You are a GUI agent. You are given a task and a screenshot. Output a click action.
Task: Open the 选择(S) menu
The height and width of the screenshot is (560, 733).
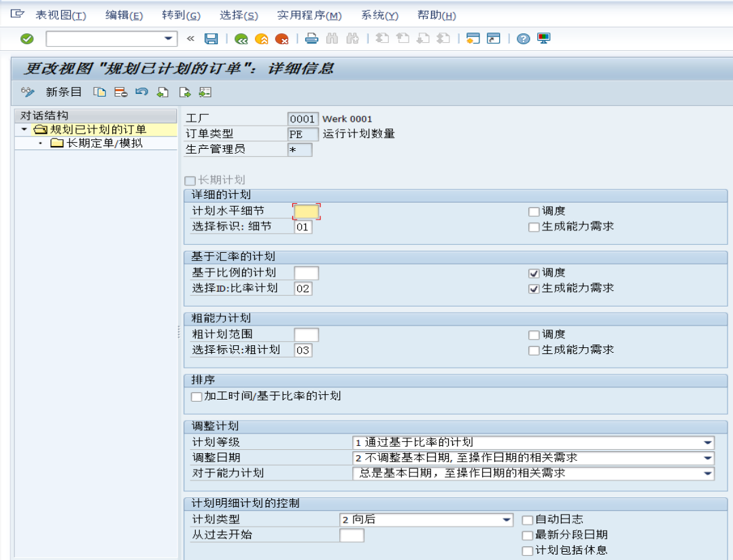[x=239, y=16]
